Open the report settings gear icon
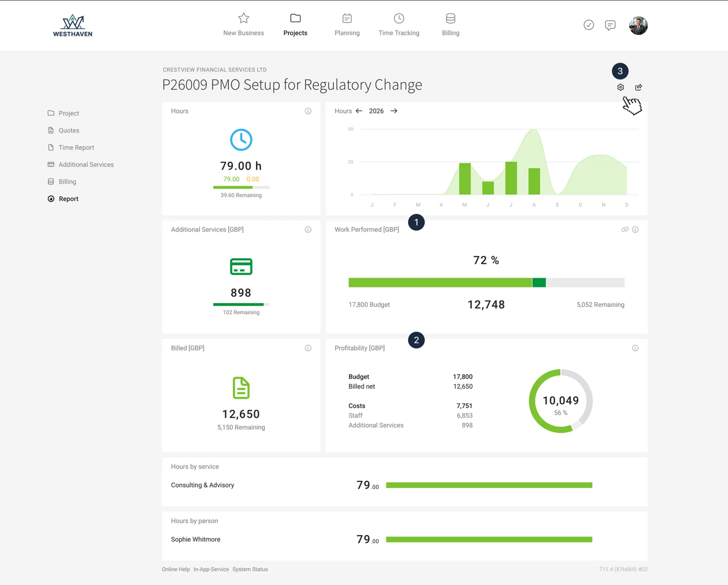Screen dimensions: 728x585 click(x=620, y=87)
